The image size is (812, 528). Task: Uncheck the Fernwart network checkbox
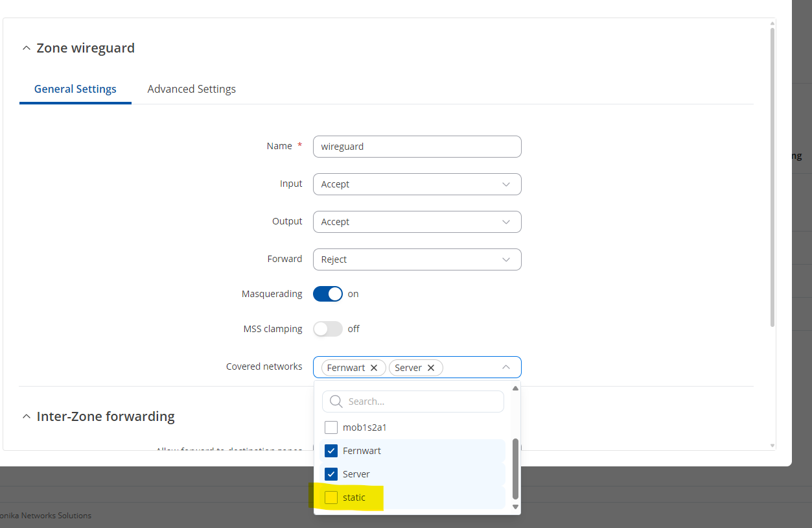coord(331,451)
